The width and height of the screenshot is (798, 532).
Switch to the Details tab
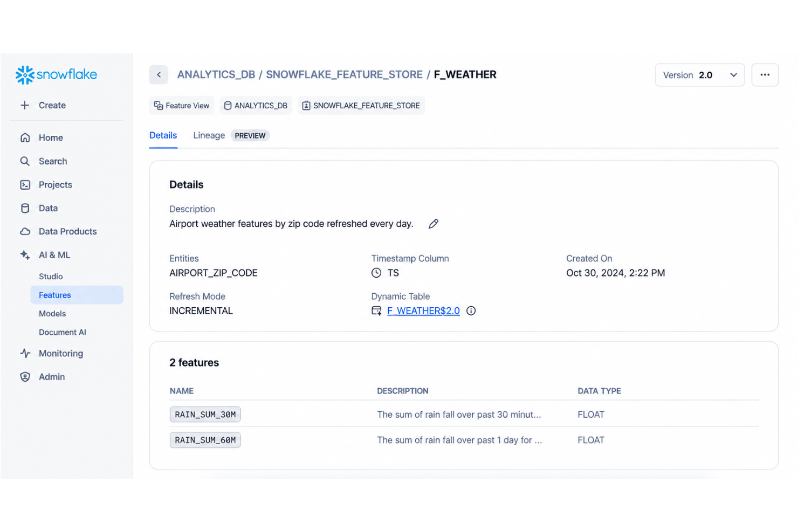[163, 135]
